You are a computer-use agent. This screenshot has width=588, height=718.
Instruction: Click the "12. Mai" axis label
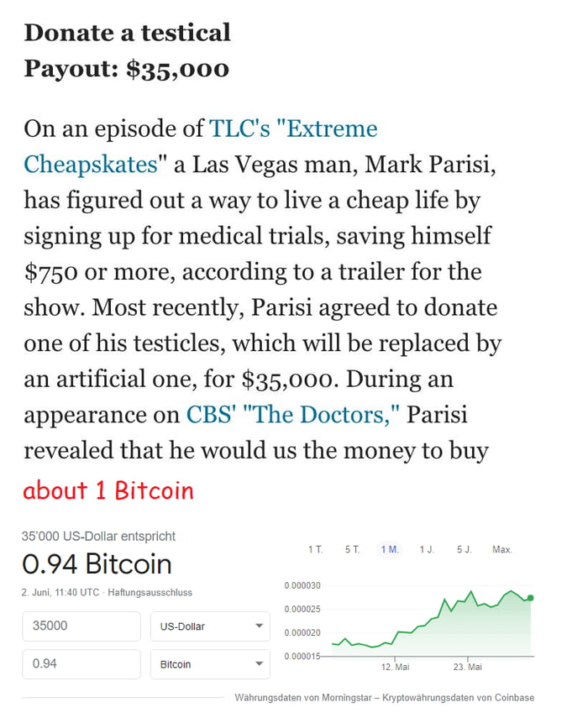(x=397, y=667)
